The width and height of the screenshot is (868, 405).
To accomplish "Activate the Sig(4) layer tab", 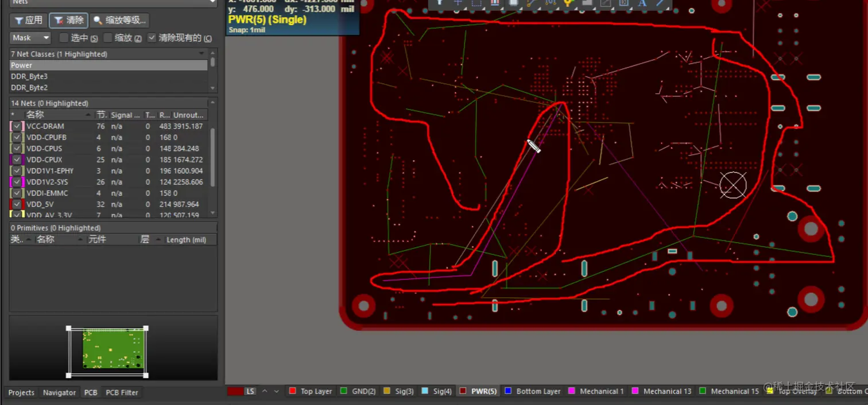I will (436, 391).
